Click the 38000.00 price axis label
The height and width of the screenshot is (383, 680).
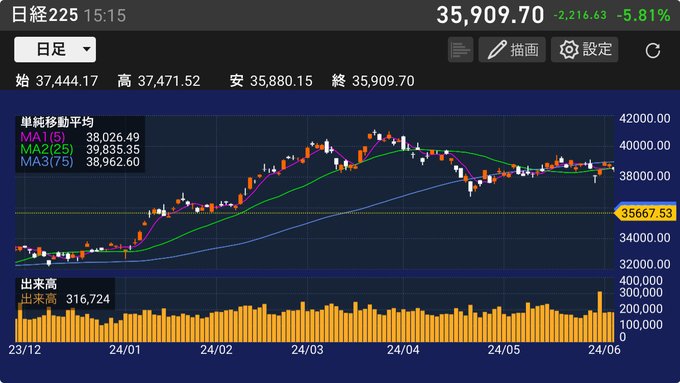point(645,176)
